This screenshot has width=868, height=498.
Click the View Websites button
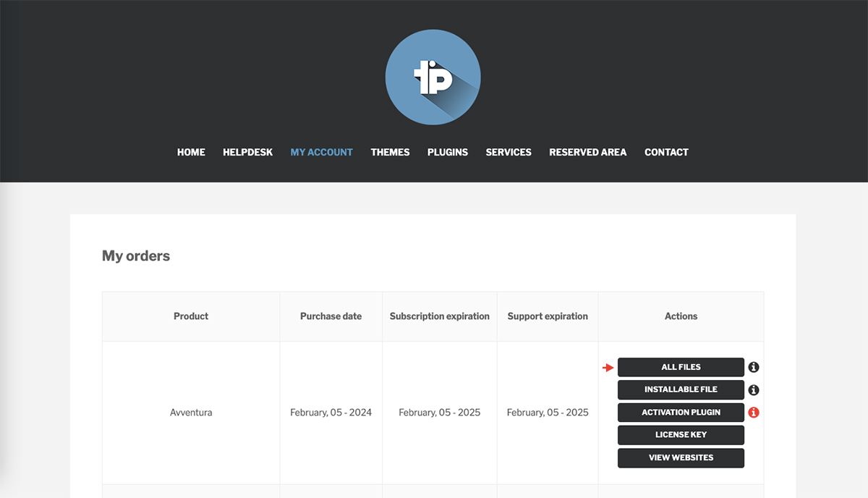681,458
